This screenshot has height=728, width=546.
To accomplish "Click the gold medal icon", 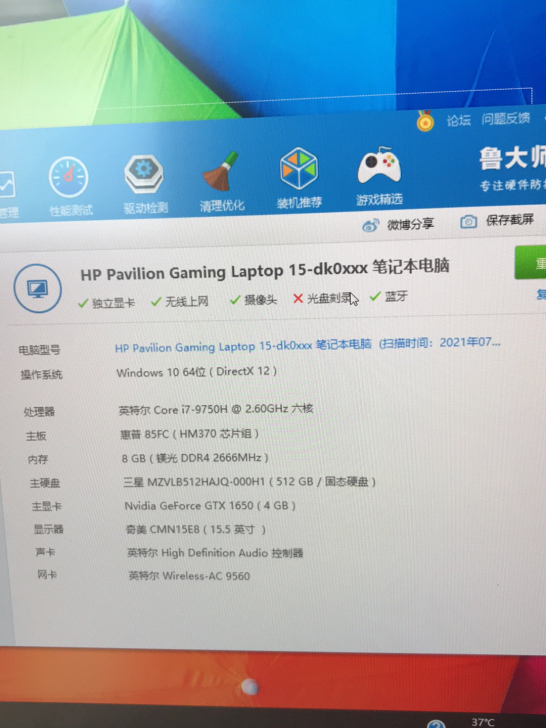I will pos(425,121).
